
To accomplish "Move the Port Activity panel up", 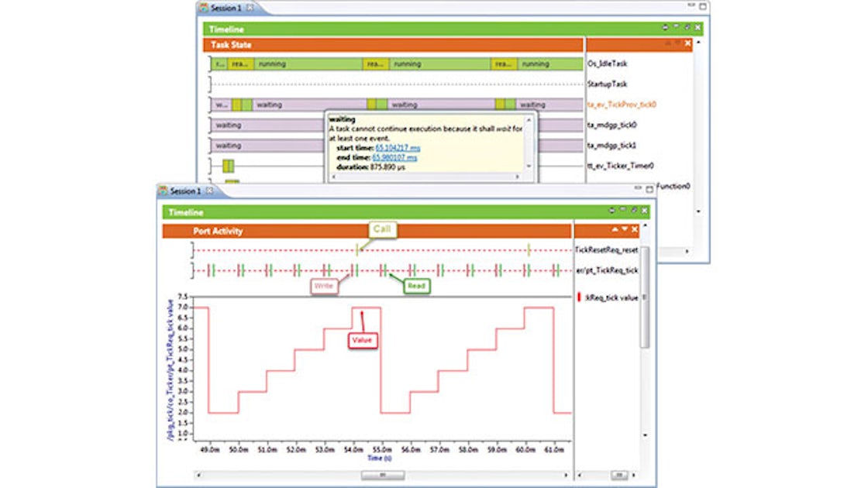I will (x=615, y=230).
